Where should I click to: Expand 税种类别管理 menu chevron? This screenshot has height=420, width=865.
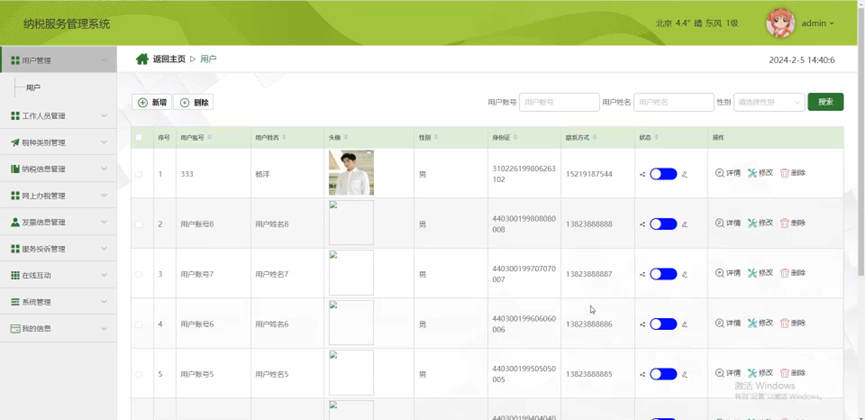[x=104, y=142]
